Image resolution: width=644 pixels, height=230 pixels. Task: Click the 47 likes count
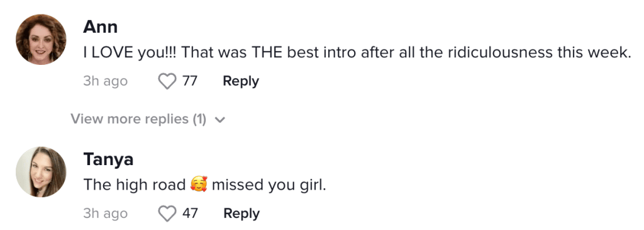click(190, 213)
